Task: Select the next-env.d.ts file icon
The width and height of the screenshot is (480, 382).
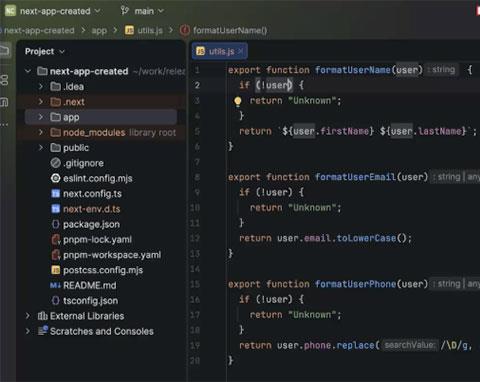Action: 55,209
